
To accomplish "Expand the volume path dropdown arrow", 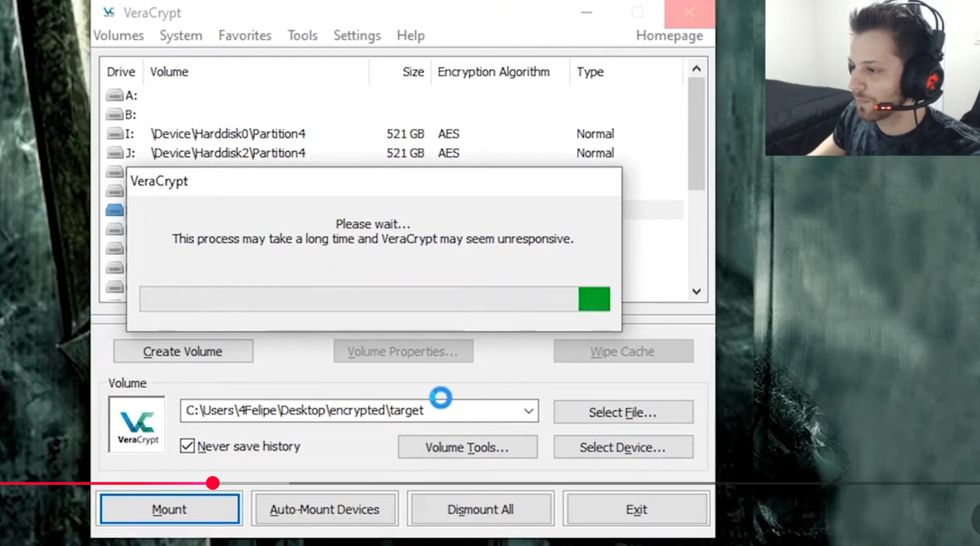I will (x=528, y=411).
